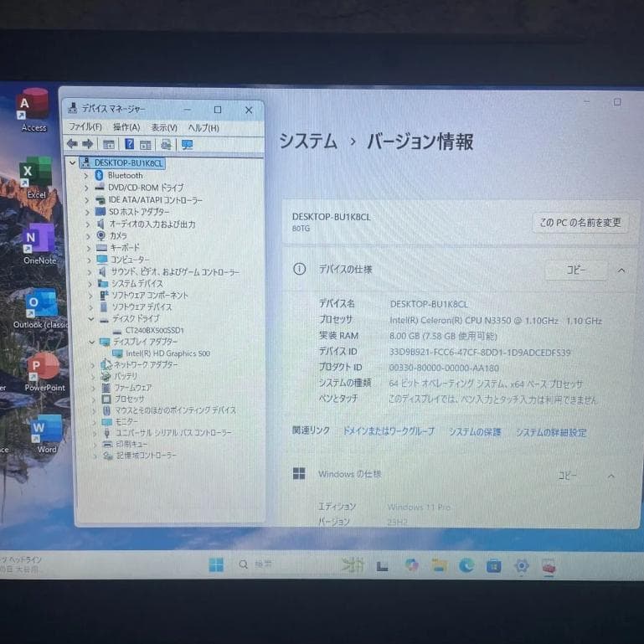644x644 pixels.
Task: Click the デバイス ID value text
Action: tap(480, 352)
